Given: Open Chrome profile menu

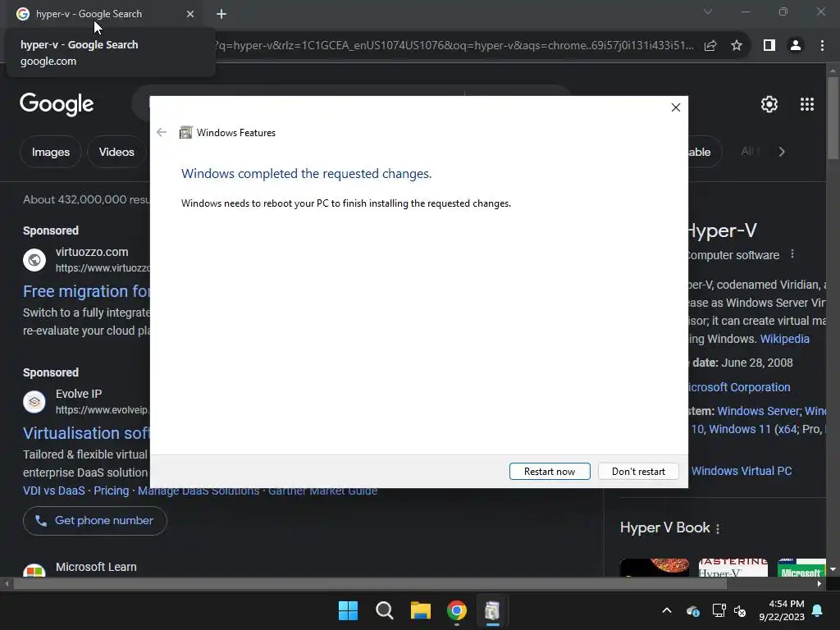Looking at the screenshot, I should (796, 46).
